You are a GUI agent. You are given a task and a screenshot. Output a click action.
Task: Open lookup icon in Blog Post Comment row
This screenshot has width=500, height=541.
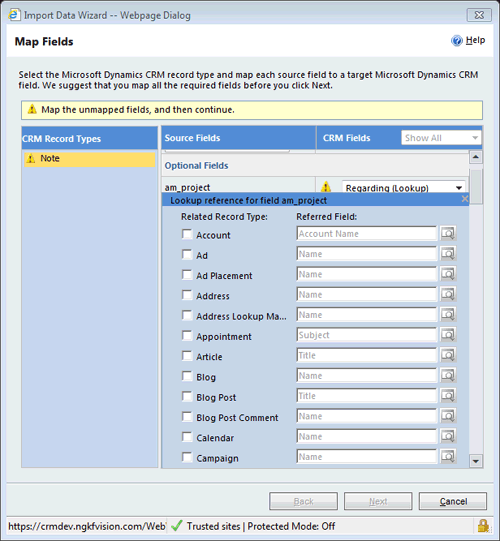(x=448, y=416)
